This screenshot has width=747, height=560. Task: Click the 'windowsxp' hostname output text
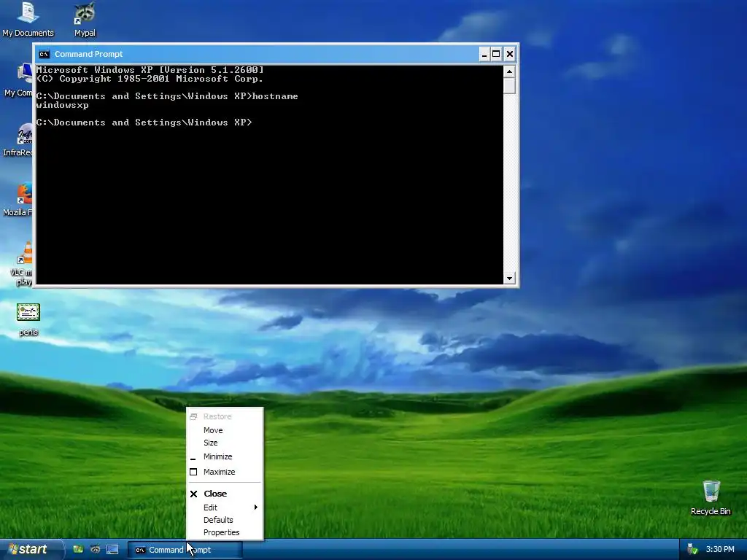coord(63,105)
